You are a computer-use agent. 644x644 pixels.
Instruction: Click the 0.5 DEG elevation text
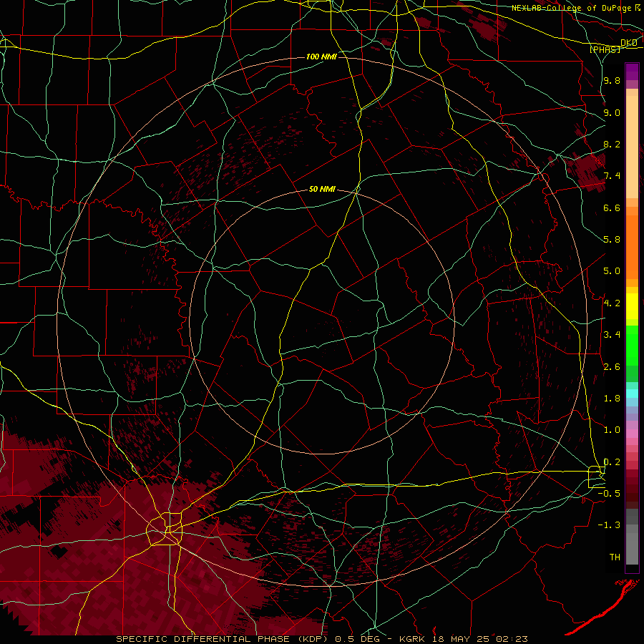(x=357, y=639)
